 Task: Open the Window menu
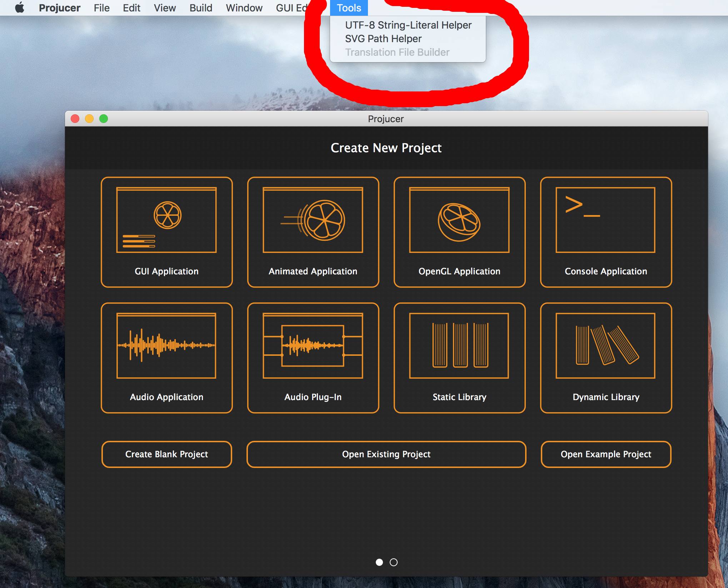click(x=244, y=8)
